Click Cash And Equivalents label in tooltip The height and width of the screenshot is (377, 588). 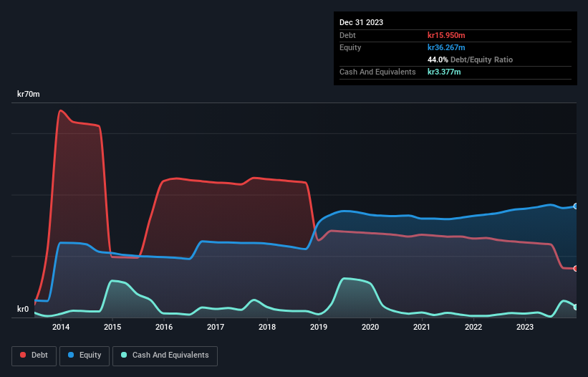(377, 72)
